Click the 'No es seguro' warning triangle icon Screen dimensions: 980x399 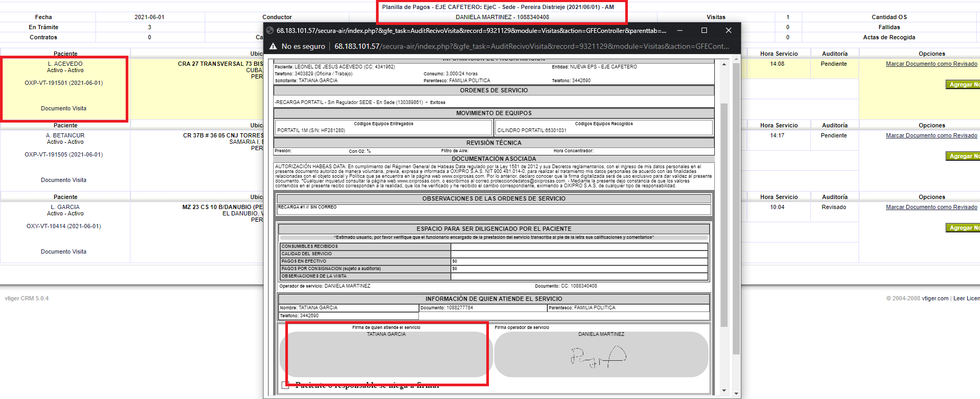click(273, 47)
